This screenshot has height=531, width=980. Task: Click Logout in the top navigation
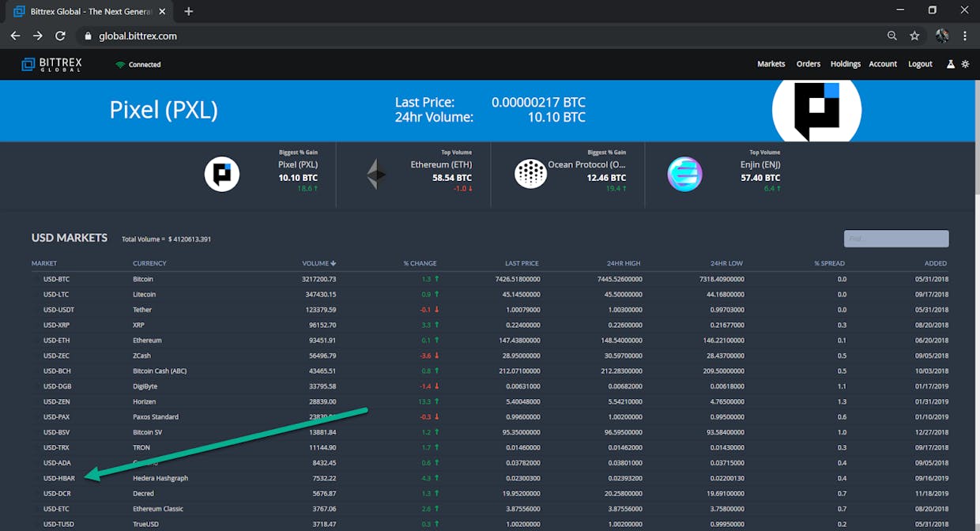coord(921,64)
